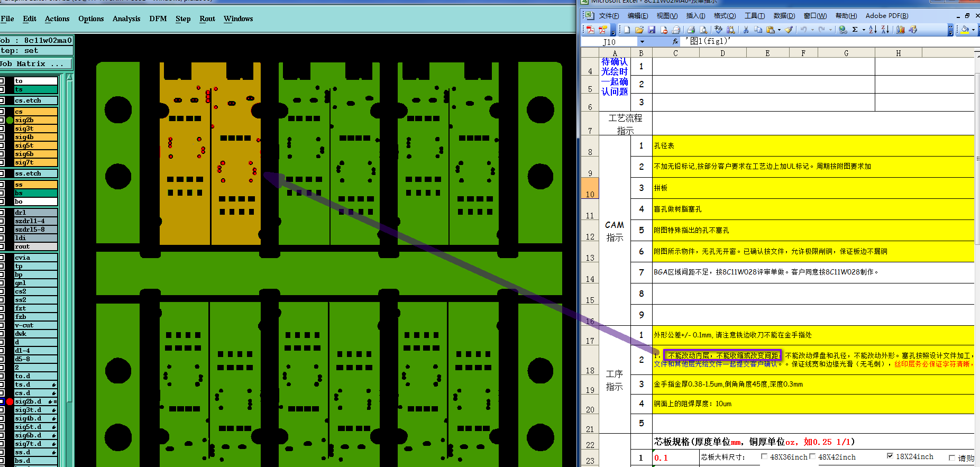
Task: Click the AutoSum sigma icon
Action: click(855, 30)
